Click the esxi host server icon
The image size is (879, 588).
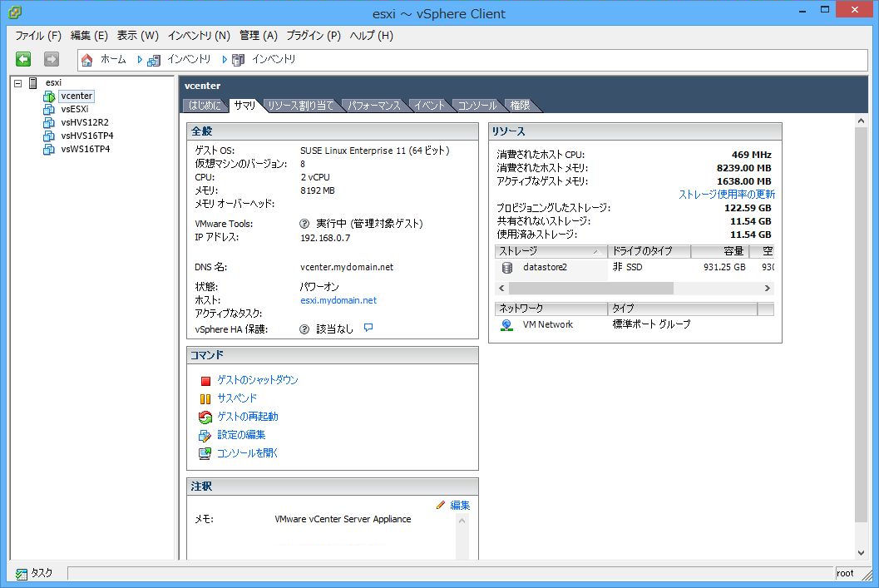33,83
